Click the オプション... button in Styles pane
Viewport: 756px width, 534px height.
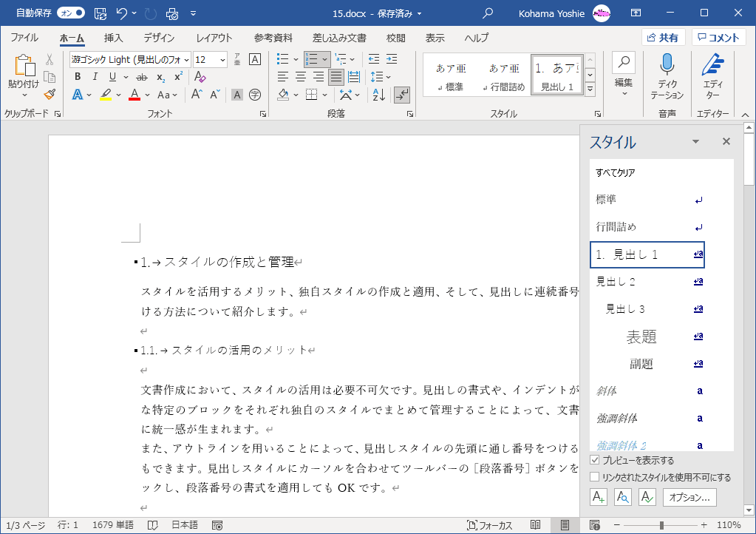click(x=689, y=497)
